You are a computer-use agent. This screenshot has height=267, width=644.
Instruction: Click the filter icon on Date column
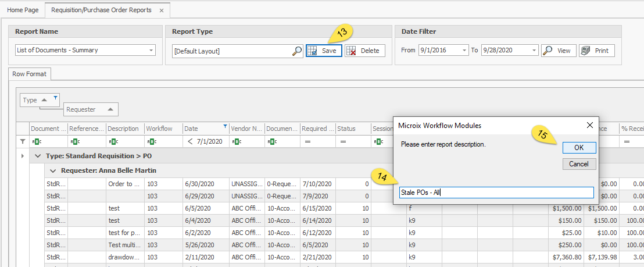[225, 126]
